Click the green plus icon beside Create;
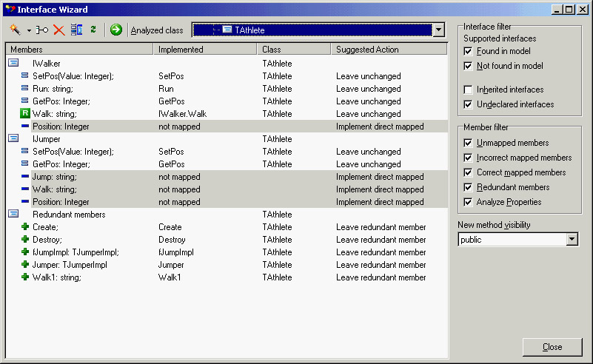This screenshot has height=364, width=593. [x=24, y=227]
